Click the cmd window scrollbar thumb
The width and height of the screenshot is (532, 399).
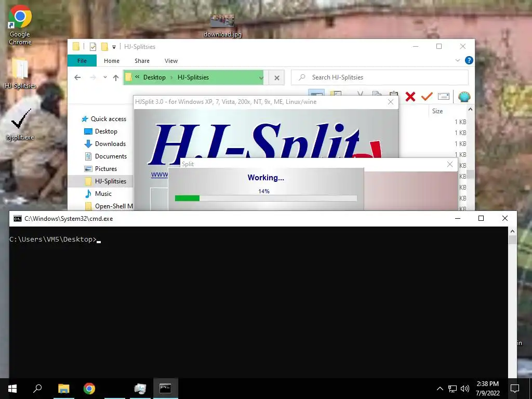512,240
